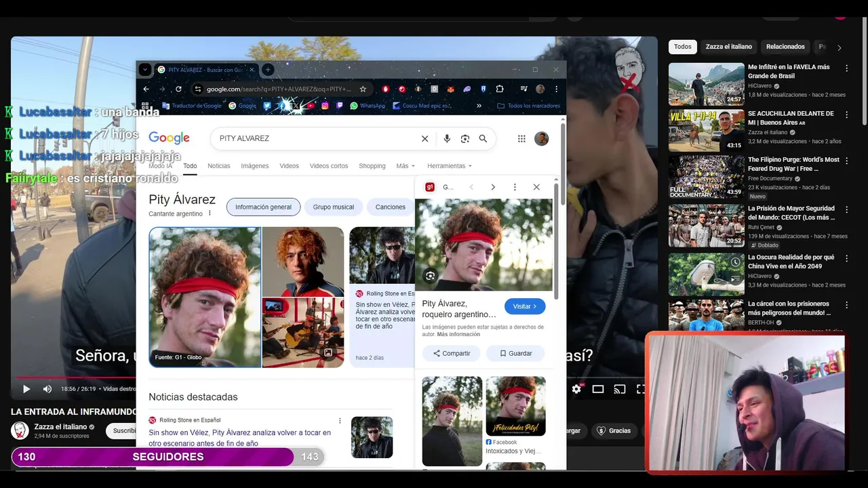Select Relacionados filter chip
This screenshot has width=868, height=488.
click(x=785, y=47)
